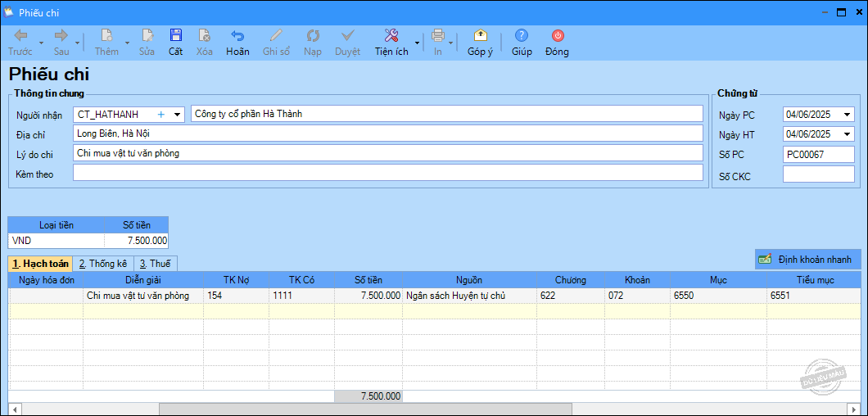Expand the Tiện ích dropdown arrow

click(416, 43)
